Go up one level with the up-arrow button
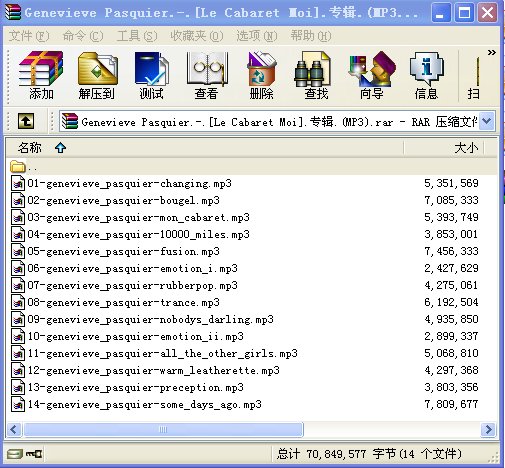 click(26, 121)
